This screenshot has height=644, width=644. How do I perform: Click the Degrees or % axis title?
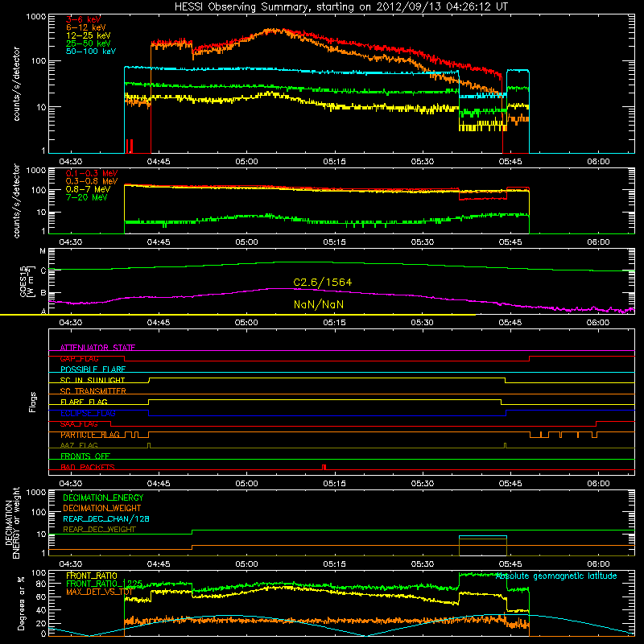[22, 603]
